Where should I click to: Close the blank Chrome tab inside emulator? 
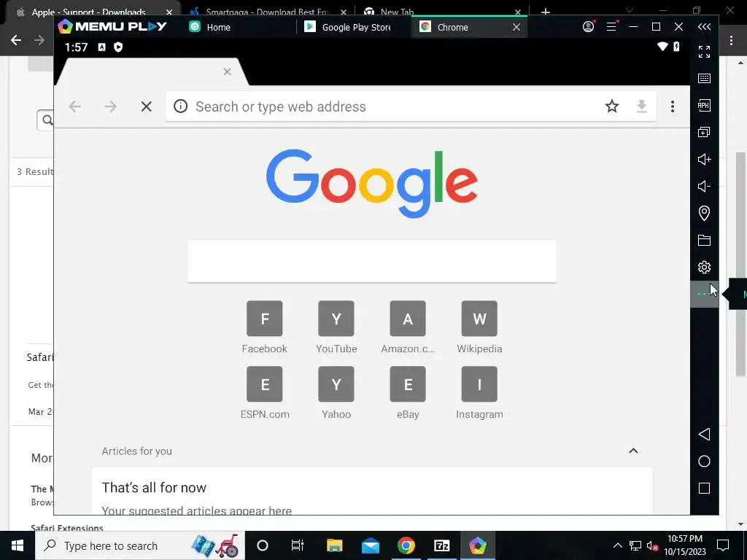[228, 71]
